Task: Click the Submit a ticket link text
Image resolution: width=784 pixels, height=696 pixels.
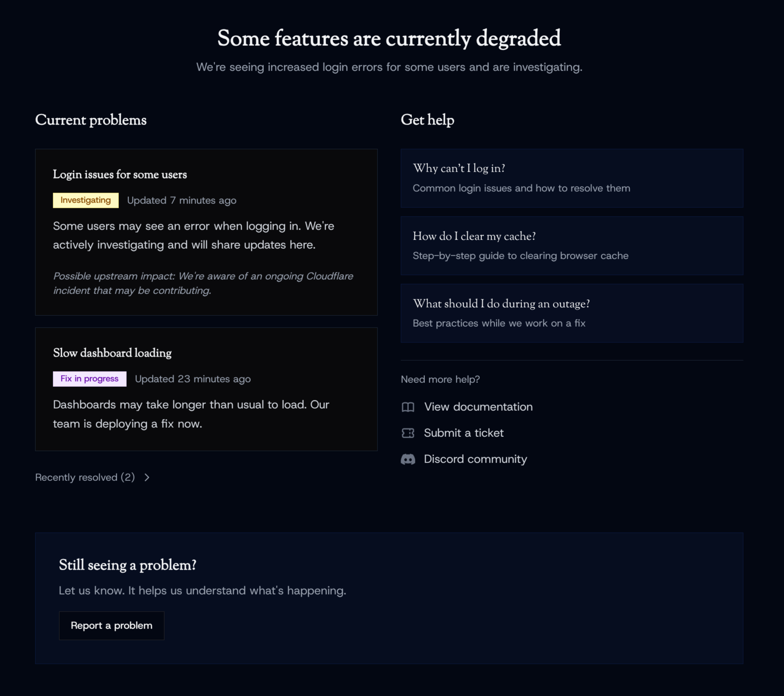Action: click(464, 433)
